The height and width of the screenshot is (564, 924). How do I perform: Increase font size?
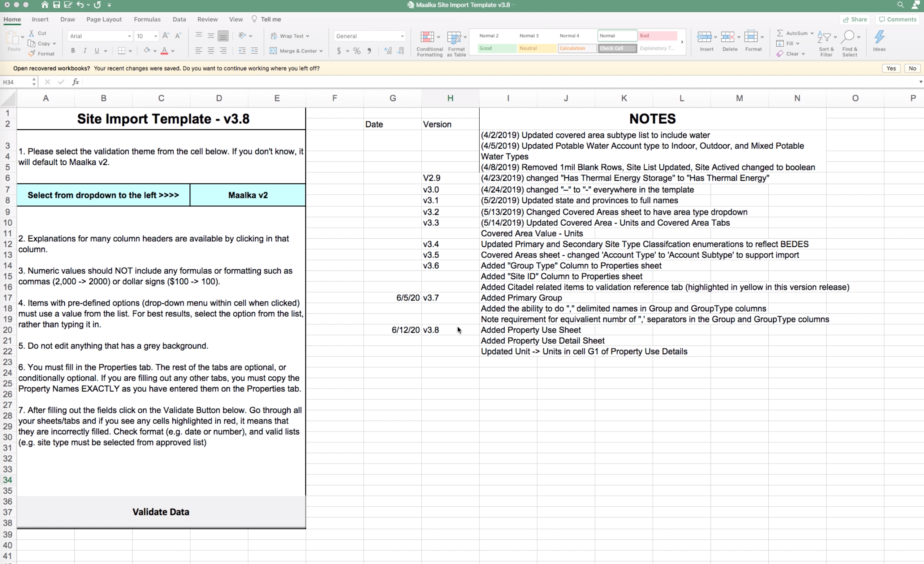[x=166, y=36]
